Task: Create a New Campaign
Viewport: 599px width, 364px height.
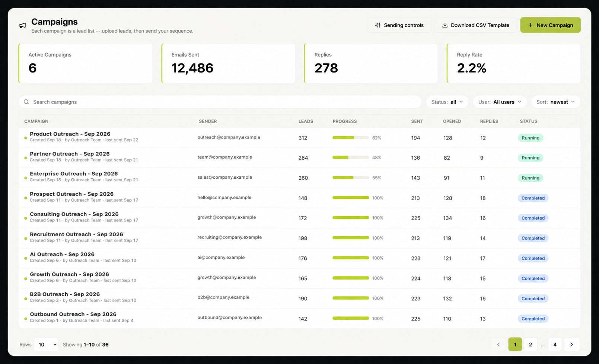Action: [x=550, y=25]
